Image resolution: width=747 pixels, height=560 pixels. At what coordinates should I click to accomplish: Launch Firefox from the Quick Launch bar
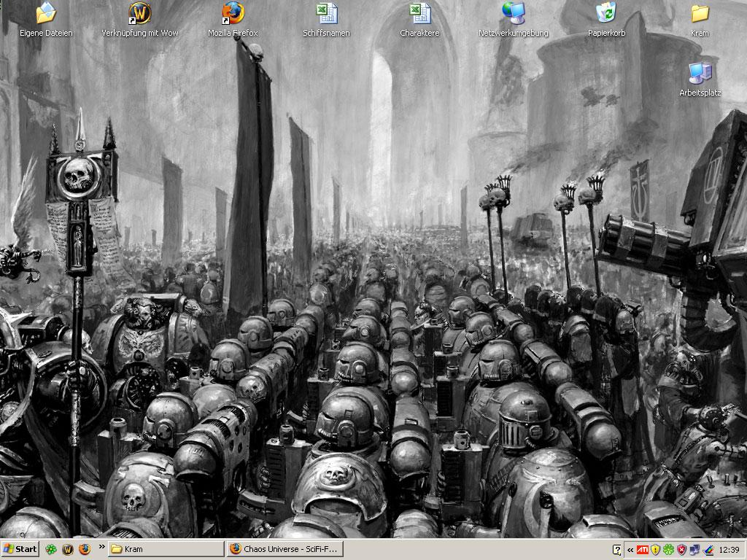[84, 549]
